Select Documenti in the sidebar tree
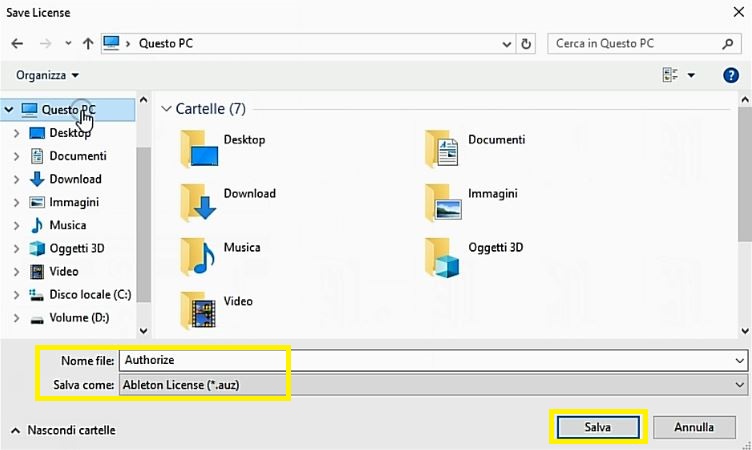Screen dimensions: 752x450 68,156
